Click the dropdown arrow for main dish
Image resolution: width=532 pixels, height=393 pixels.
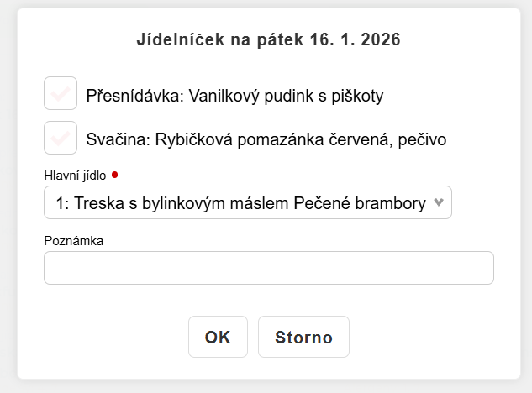coord(438,202)
